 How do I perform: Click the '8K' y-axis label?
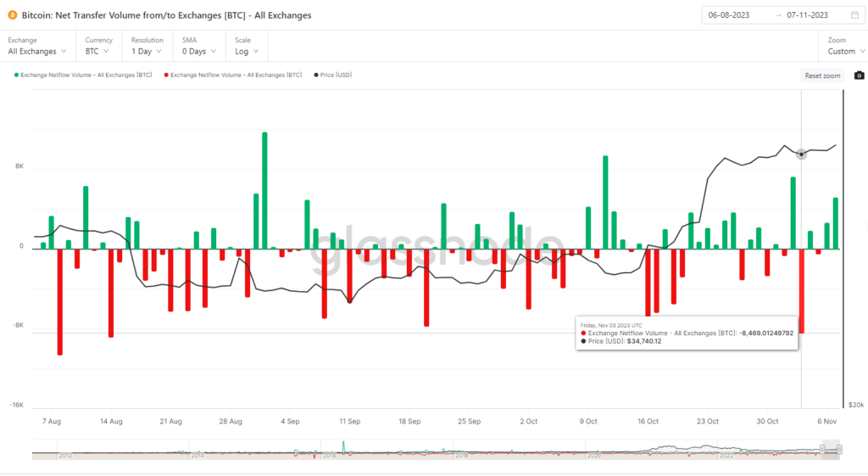19,166
